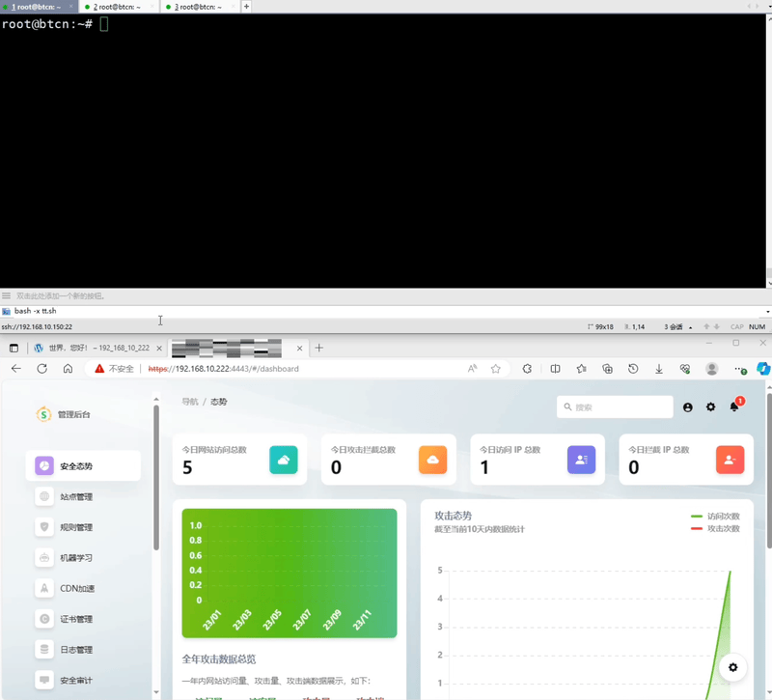The height and width of the screenshot is (700, 772).
Task: Click the dashboard page vertical scrollbar
Action: click(769, 470)
